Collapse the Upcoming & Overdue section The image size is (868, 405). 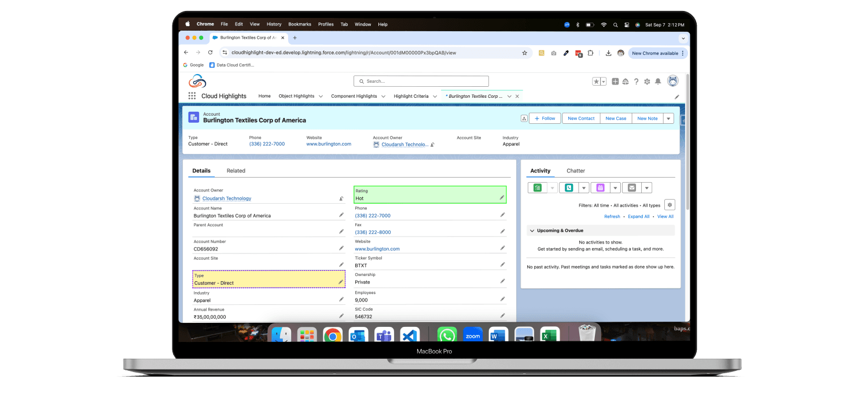pos(532,230)
